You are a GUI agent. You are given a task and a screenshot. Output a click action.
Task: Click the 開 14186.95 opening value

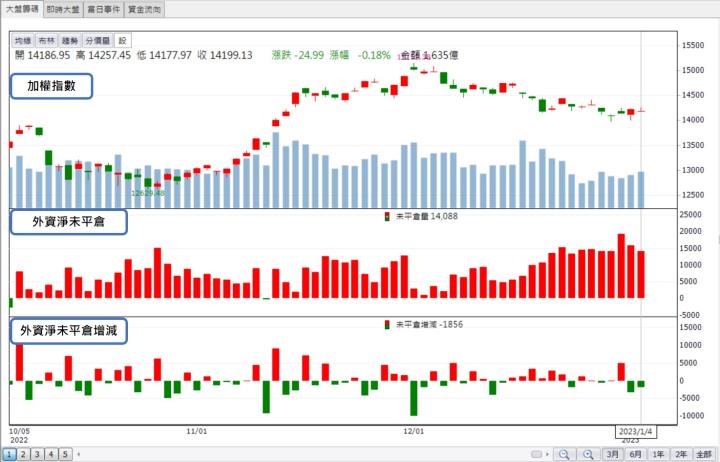click(42, 56)
